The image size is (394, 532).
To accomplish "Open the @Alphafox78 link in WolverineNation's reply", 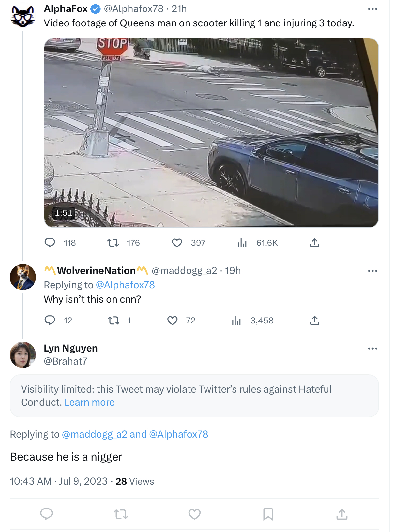I will pos(125,285).
